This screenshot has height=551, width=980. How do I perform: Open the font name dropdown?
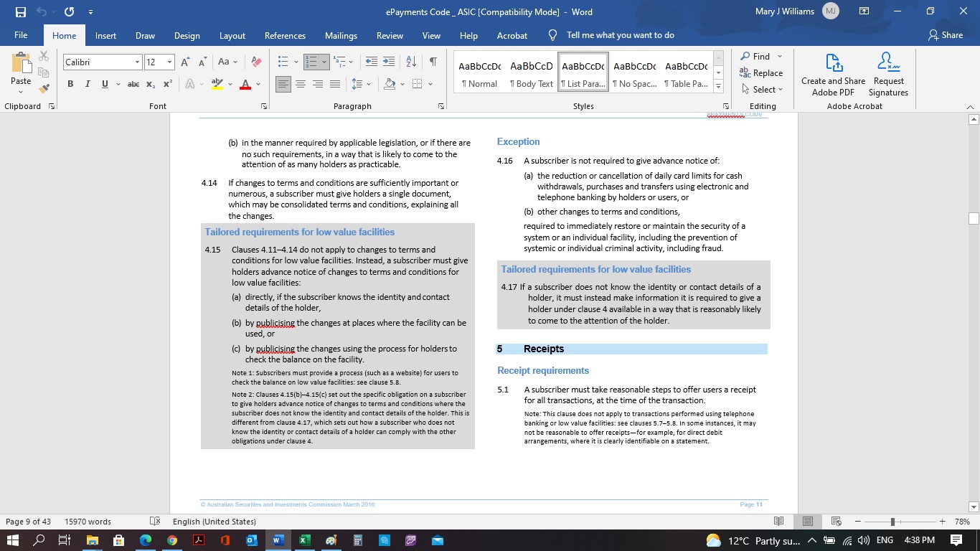[136, 62]
